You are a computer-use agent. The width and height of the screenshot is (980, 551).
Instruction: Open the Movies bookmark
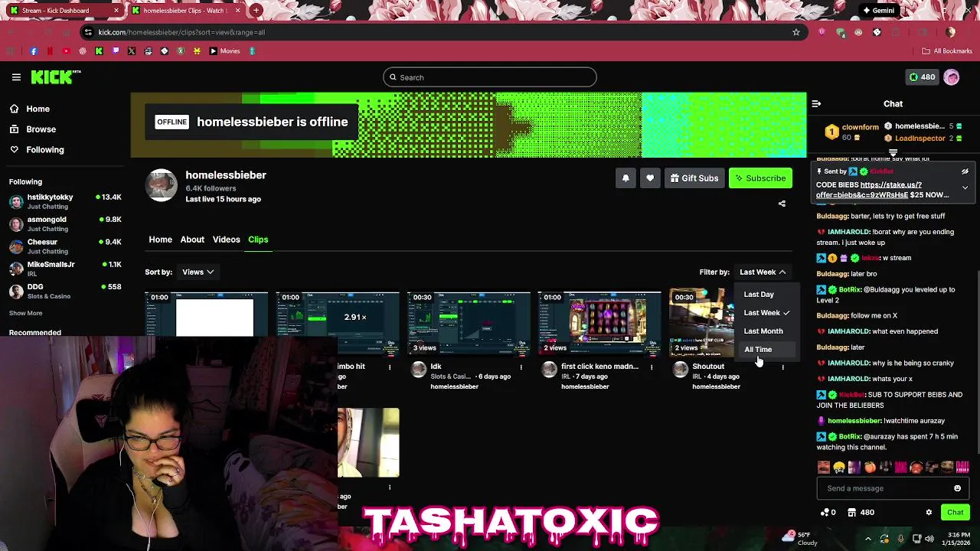pyautogui.click(x=224, y=51)
